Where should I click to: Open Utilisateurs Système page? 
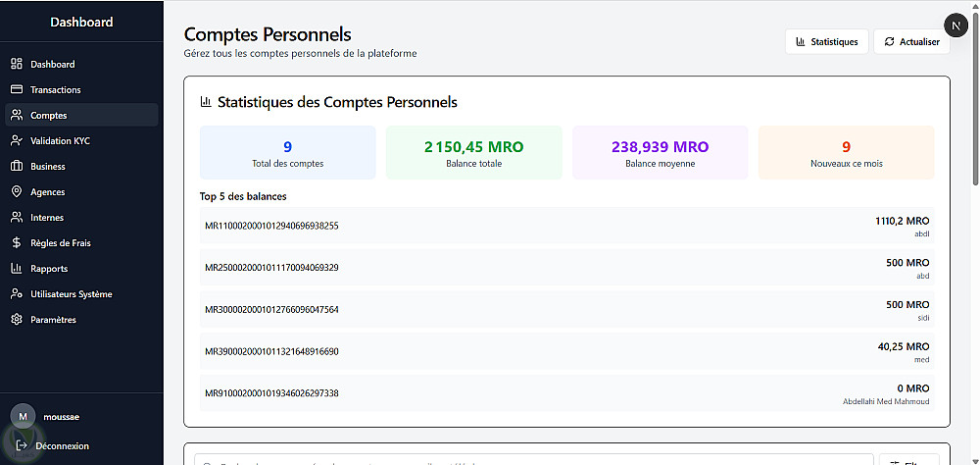(x=81, y=294)
